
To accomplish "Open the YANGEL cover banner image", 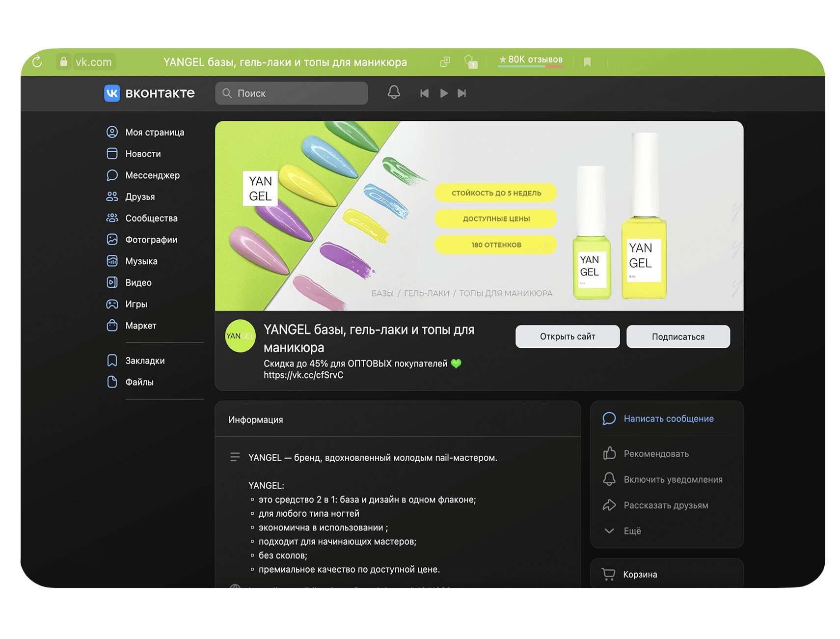I will (479, 216).
